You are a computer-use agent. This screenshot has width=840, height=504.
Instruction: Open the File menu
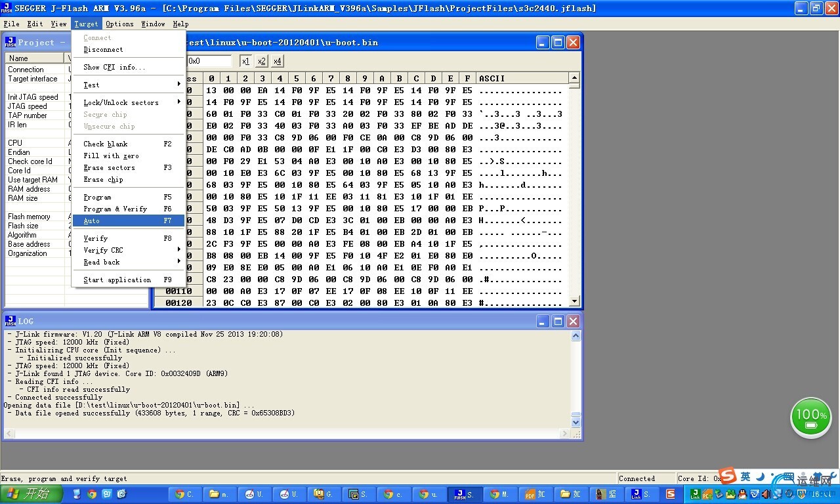11,24
